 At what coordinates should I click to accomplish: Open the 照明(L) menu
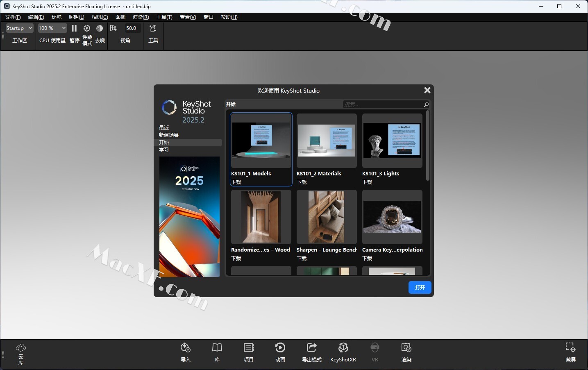pos(77,17)
